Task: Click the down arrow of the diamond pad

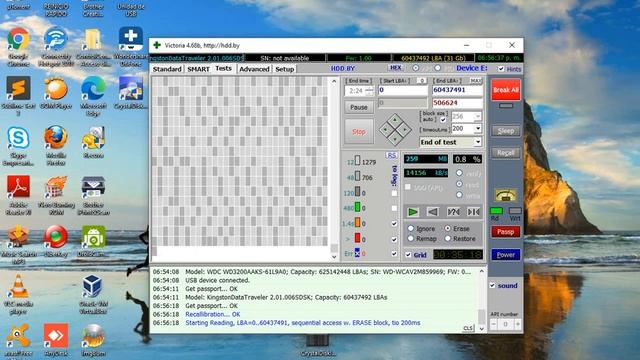Action: tap(395, 140)
